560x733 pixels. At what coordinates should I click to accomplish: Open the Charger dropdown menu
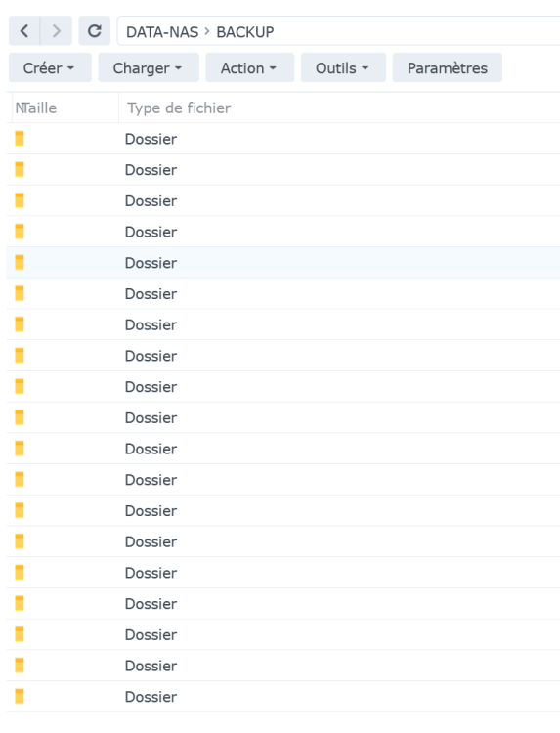(x=149, y=67)
